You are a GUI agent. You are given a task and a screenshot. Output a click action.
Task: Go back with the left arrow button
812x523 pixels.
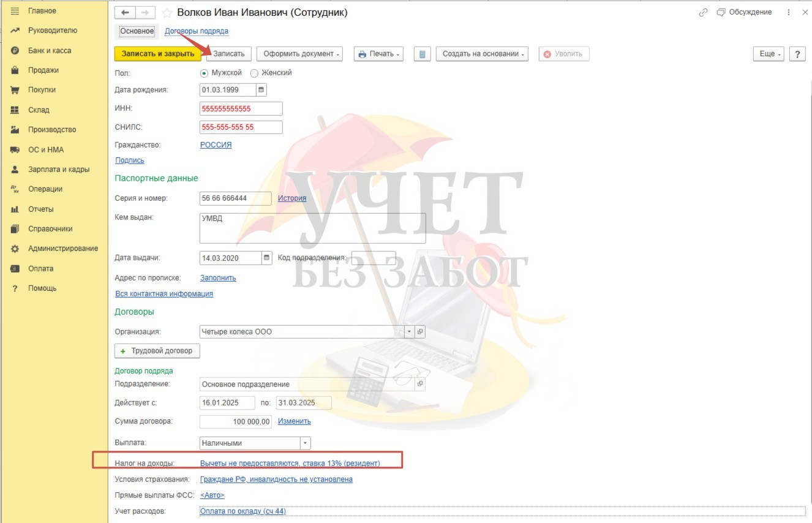[x=126, y=12]
